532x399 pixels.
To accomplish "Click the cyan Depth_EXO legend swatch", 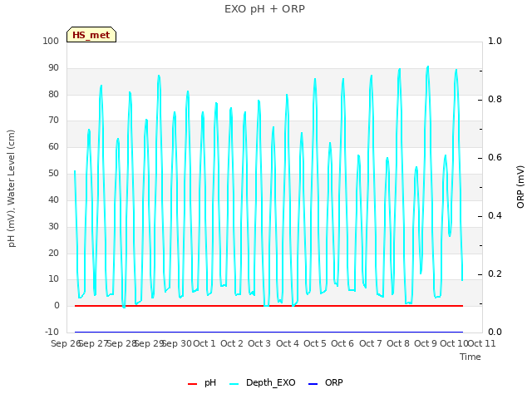I will (234, 384).
